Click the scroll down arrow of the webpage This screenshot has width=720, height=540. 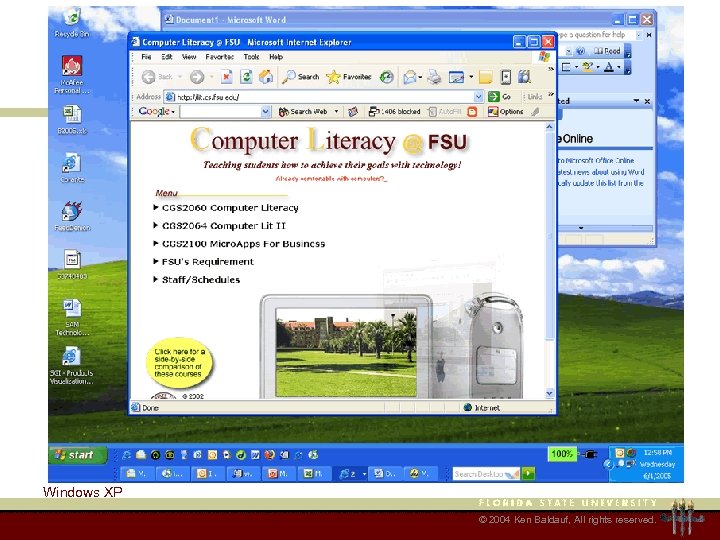pos(549,394)
